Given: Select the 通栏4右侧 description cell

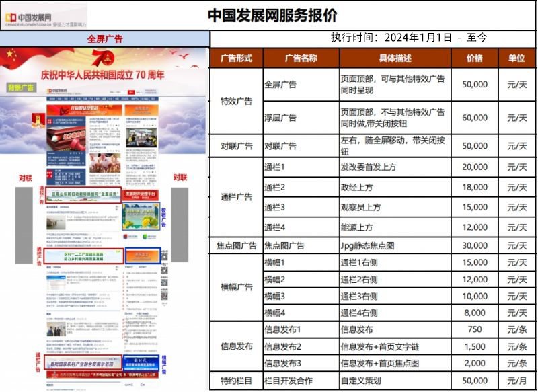Looking at the screenshot, I should [395, 313].
